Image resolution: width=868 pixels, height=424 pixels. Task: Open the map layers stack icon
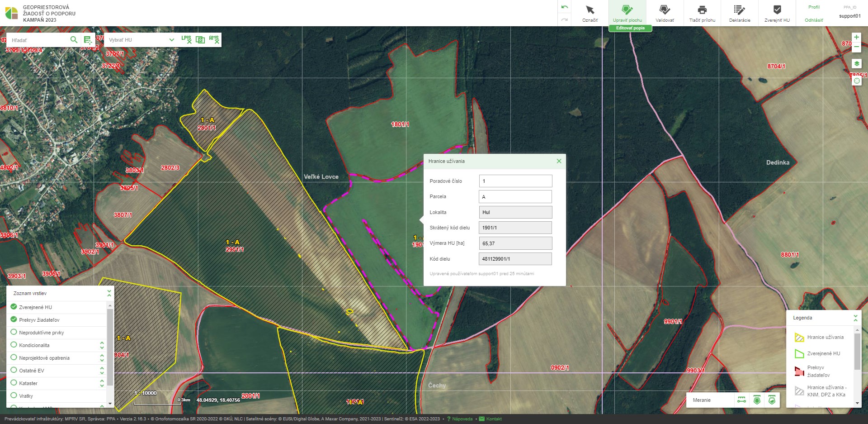856,64
